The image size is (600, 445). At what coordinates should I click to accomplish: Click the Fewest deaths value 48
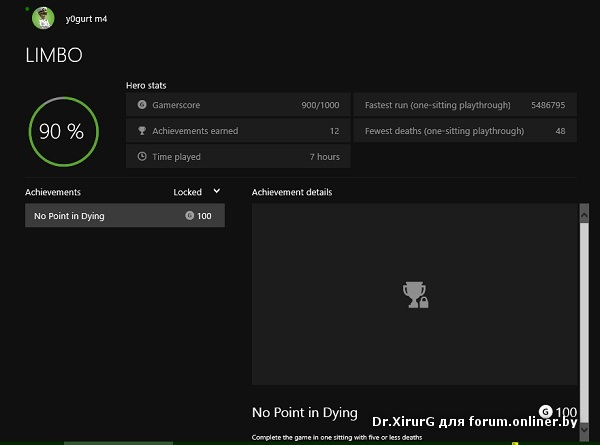point(560,131)
